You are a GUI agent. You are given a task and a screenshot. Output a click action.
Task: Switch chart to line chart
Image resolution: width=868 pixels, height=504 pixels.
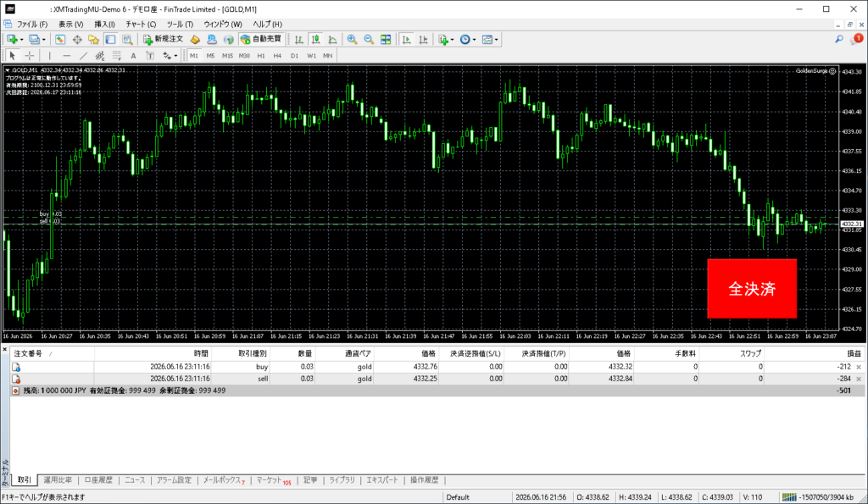pyautogui.click(x=332, y=39)
